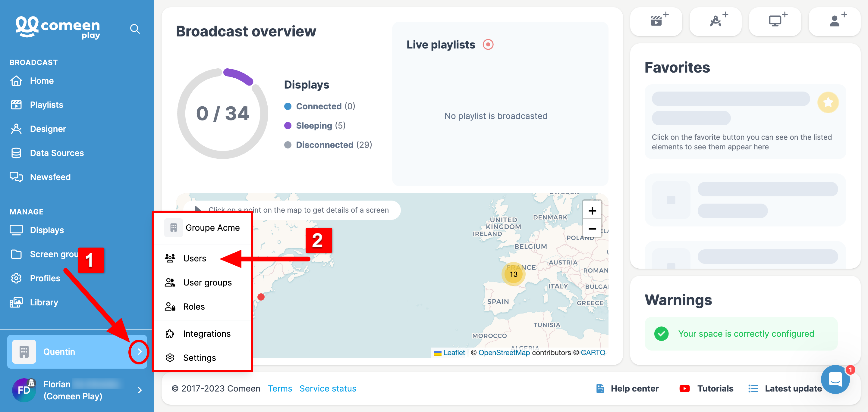Image resolution: width=868 pixels, height=412 pixels.
Task: Open User groups in popup menu
Action: point(207,282)
